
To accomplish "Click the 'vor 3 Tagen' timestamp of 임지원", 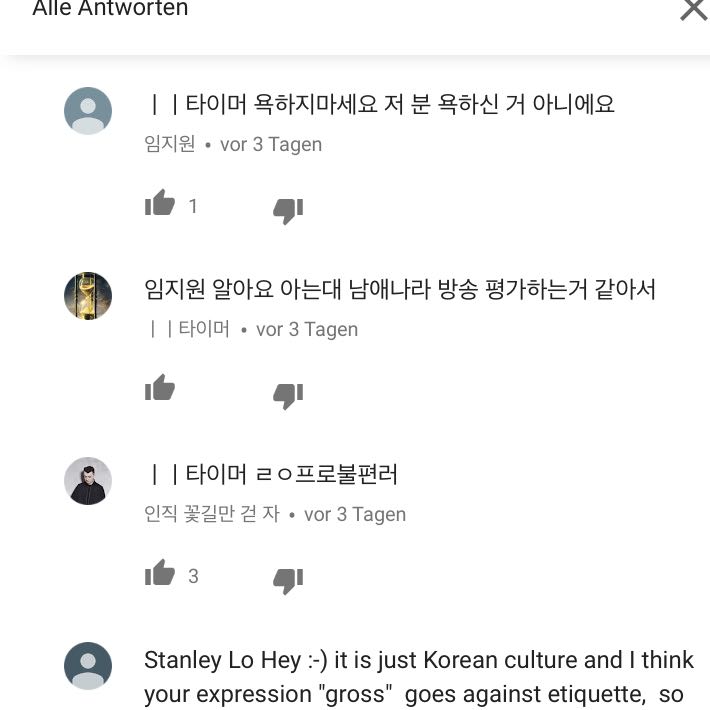I will [271, 144].
